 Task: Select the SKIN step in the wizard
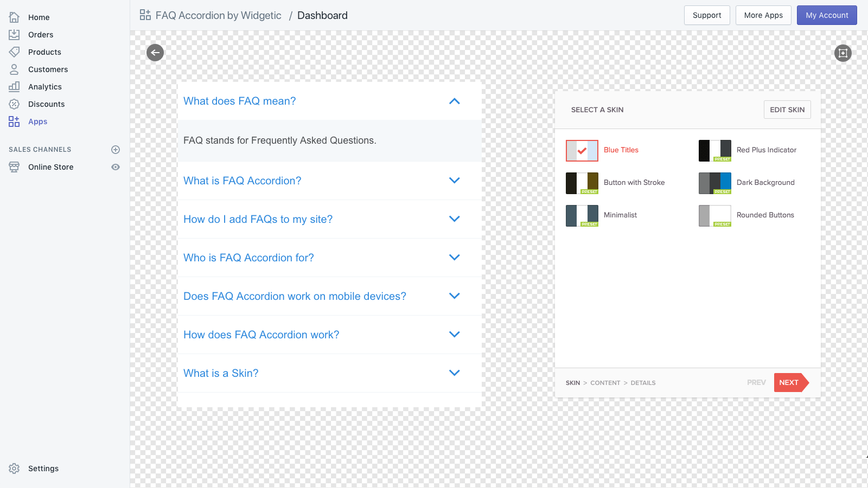573,383
